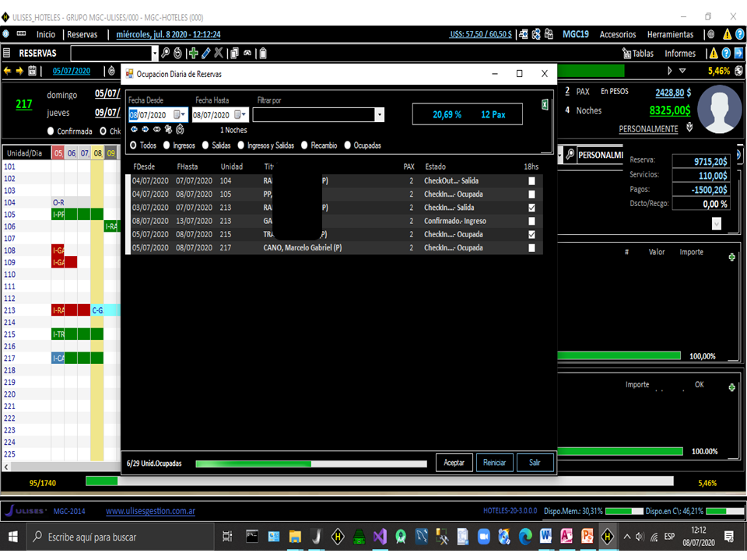Viewport: 747px width, 560px height.
Task: Select the Ocupadas filter option
Action: (x=348, y=145)
